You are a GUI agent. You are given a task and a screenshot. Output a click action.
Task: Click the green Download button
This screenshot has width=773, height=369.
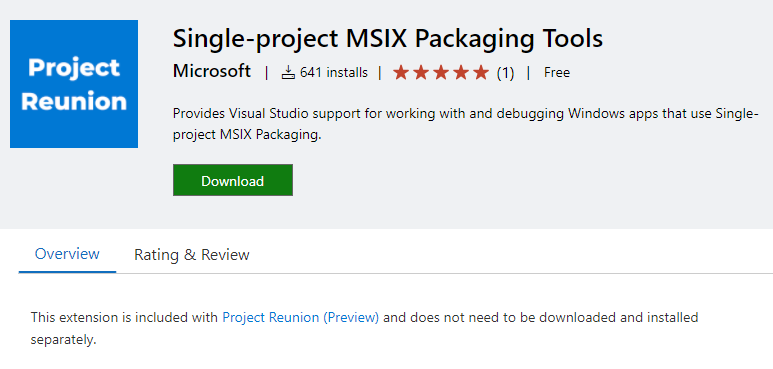pyautogui.click(x=233, y=180)
